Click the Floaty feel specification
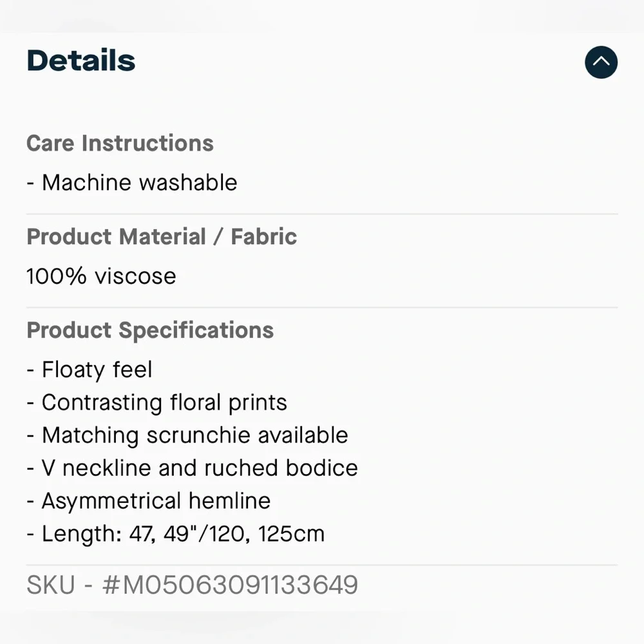 [x=90, y=370]
